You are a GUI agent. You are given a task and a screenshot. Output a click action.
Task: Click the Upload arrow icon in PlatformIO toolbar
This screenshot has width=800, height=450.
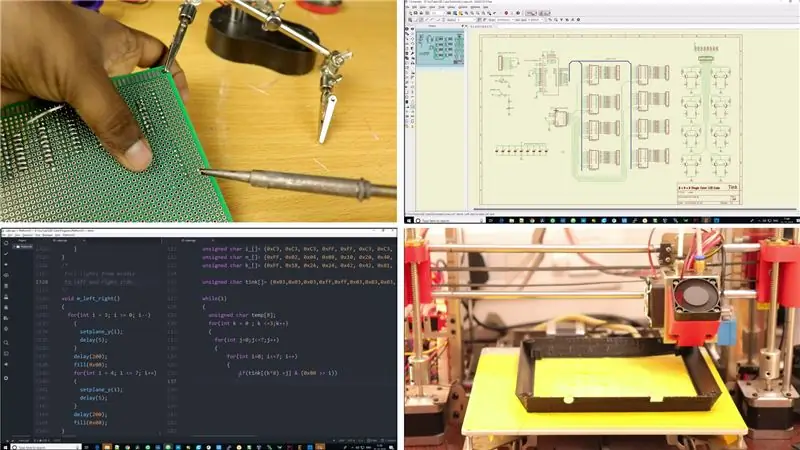pyautogui.click(x=6, y=264)
